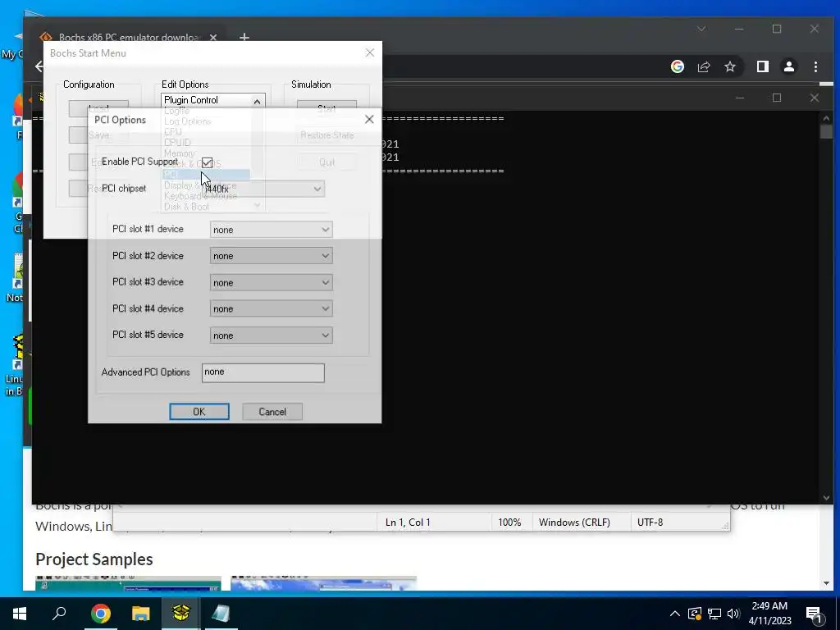Open Chrome profile avatar menu

[x=788, y=66]
